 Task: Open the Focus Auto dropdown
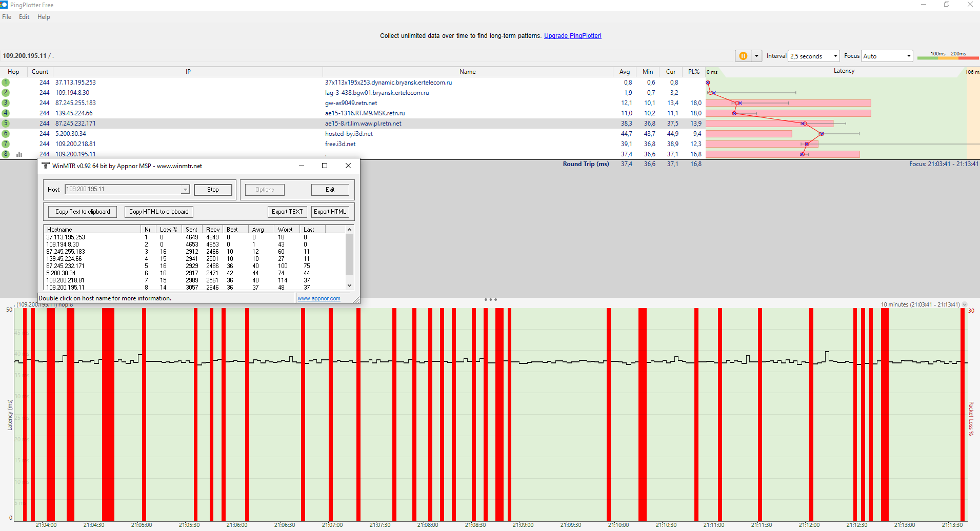pos(887,56)
